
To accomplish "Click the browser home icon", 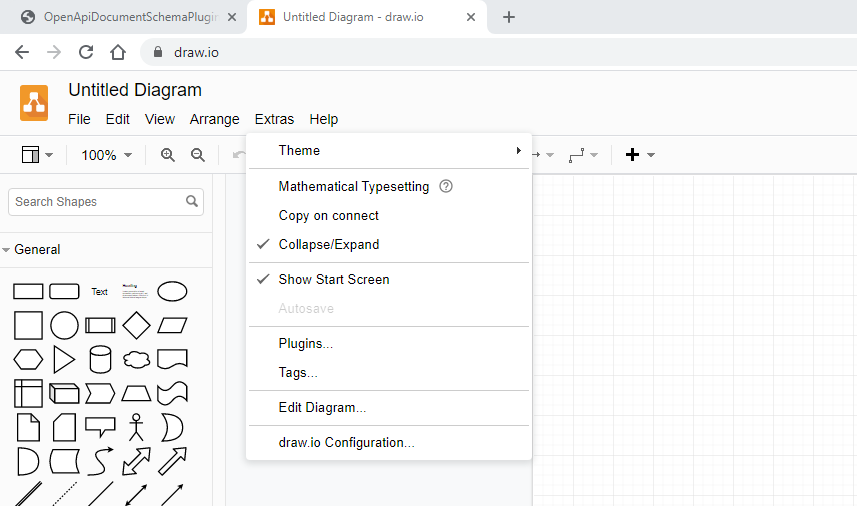I will [118, 52].
